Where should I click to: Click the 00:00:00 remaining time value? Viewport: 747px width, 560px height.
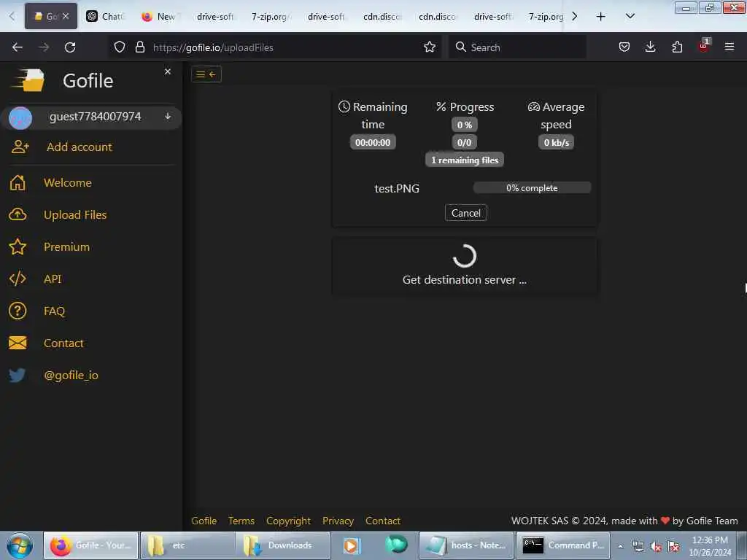tap(373, 142)
